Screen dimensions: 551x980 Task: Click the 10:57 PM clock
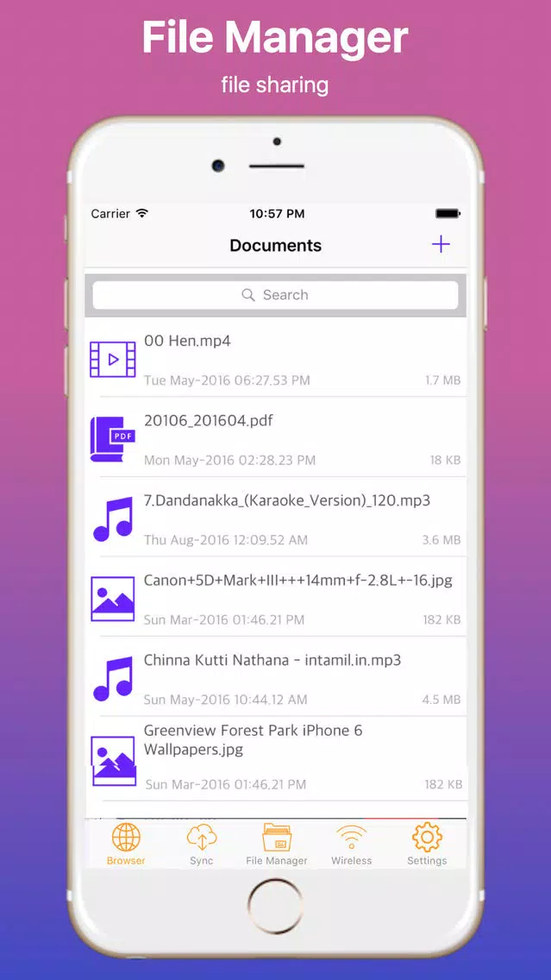(x=277, y=214)
